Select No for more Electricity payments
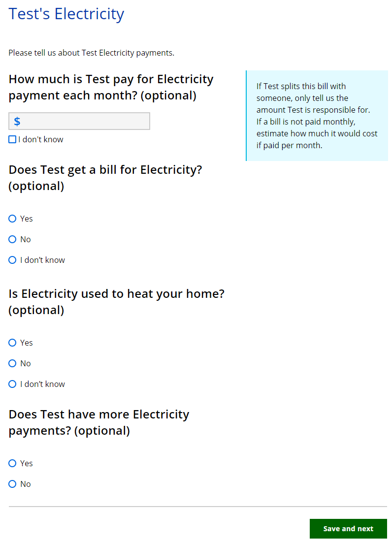Screen dimensions: 392x543 pos(13,484)
